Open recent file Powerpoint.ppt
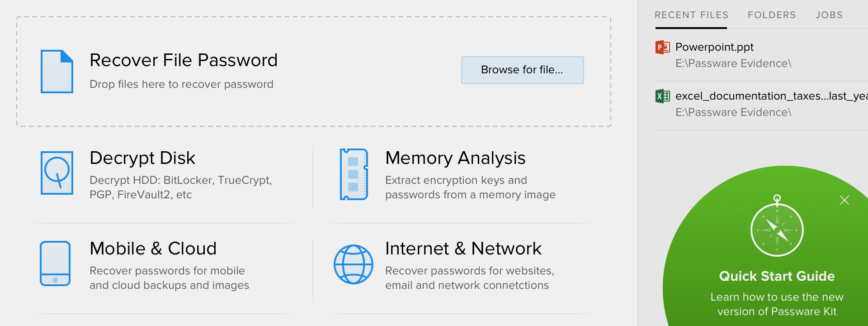868x326 pixels. pyautogui.click(x=714, y=47)
